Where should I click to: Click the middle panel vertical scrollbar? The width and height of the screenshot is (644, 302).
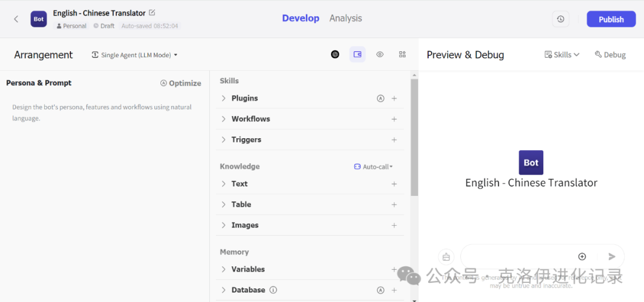414,138
